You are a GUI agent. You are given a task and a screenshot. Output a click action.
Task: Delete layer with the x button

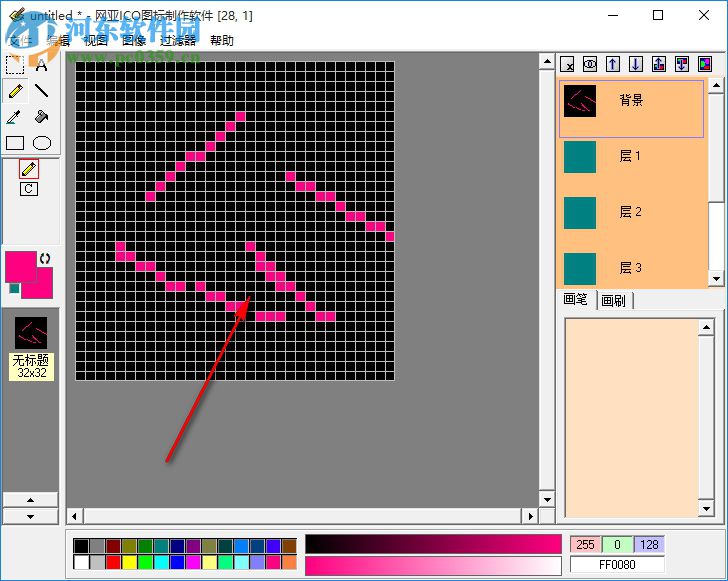(x=567, y=64)
